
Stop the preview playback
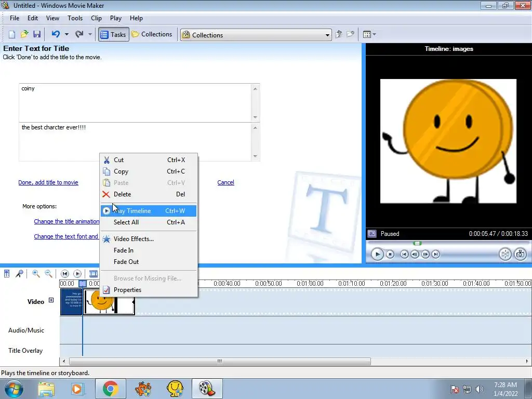pos(390,254)
